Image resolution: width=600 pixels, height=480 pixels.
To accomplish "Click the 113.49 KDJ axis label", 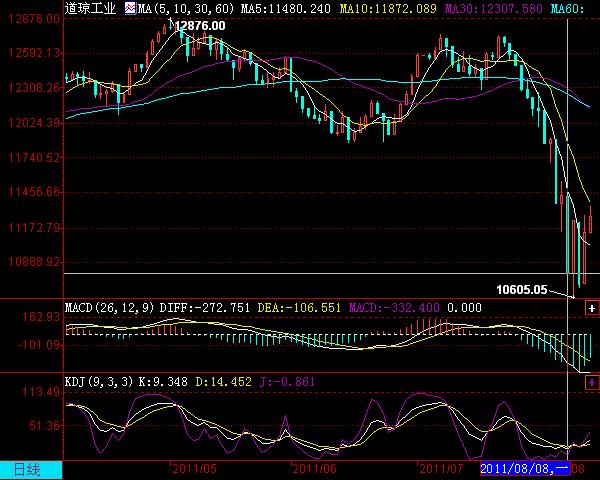I will coord(41,392).
